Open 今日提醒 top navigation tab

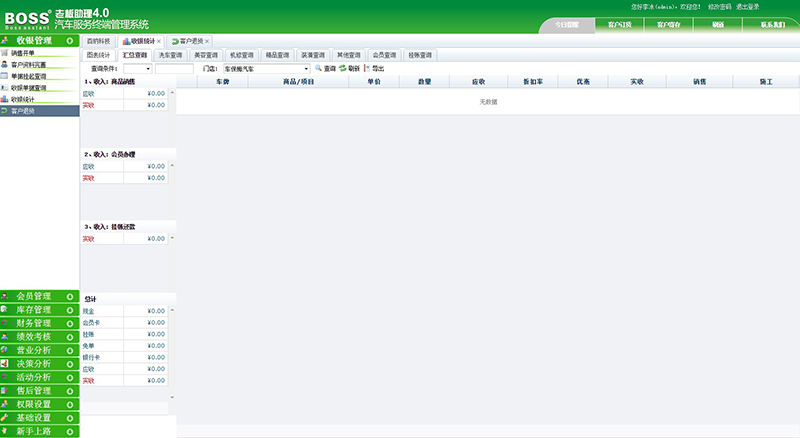click(x=567, y=25)
